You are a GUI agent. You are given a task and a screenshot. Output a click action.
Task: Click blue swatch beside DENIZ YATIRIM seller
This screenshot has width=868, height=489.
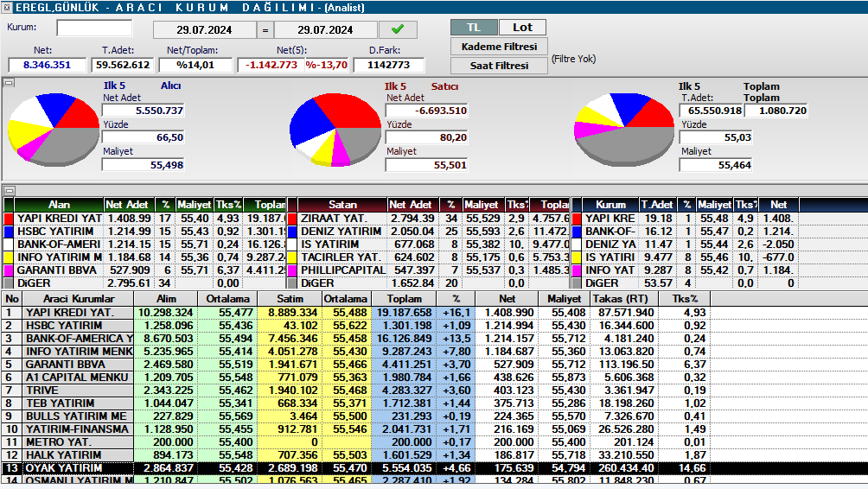[292, 232]
